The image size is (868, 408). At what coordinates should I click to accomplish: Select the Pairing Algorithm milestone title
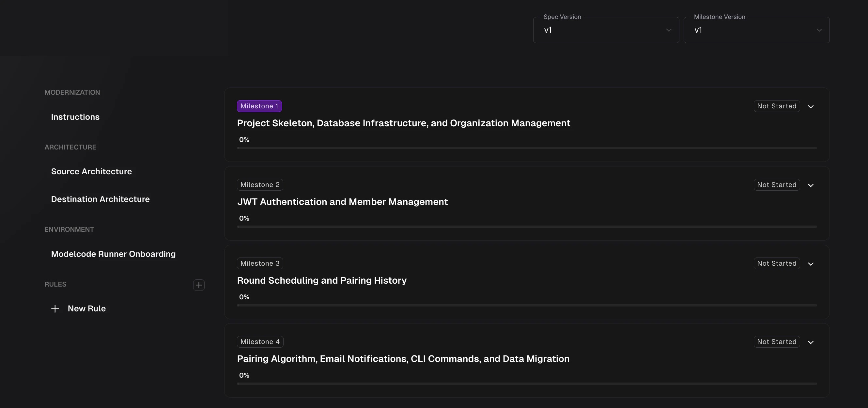pyautogui.click(x=403, y=359)
